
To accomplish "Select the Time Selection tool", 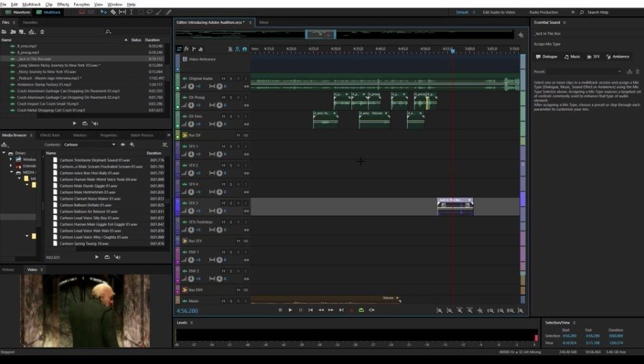I will [131, 12].
